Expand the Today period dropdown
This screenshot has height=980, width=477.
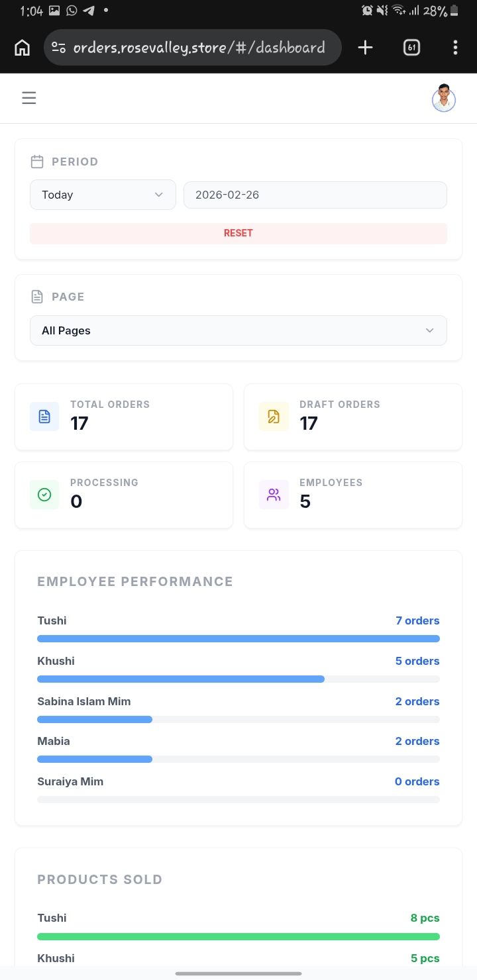[103, 195]
